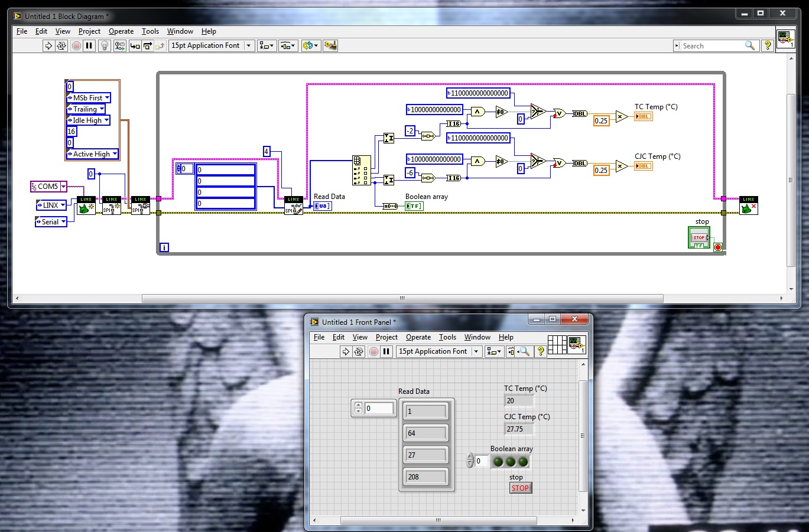Open Distribute Objects dropdown in Block Diagram
Image resolution: width=809 pixels, height=532 pixels.
(288, 45)
